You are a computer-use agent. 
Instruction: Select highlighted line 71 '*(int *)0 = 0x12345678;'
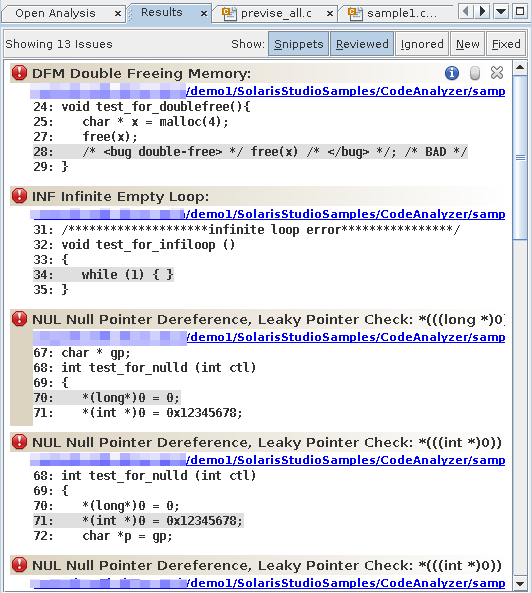coord(138,520)
